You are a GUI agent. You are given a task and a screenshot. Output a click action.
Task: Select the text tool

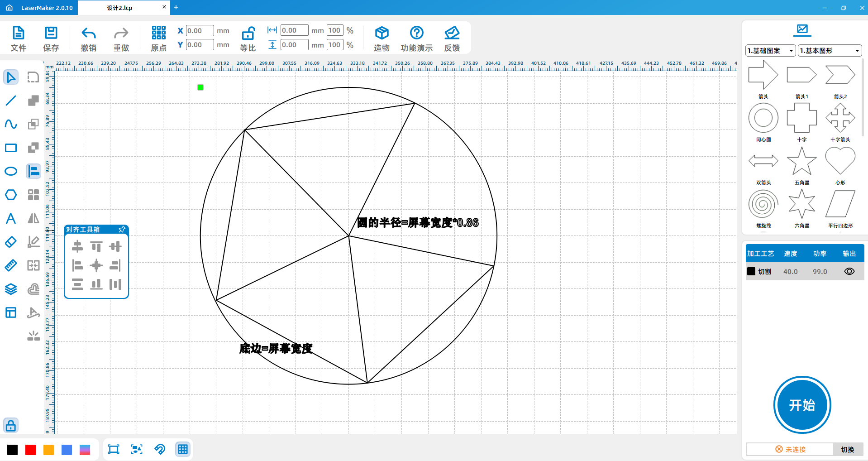pyautogui.click(x=11, y=218)
